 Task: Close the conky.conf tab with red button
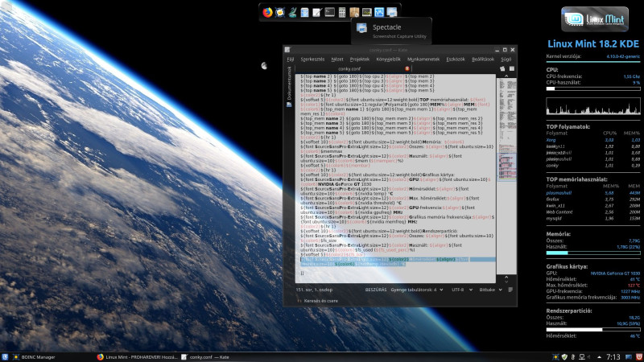[407, 68]
